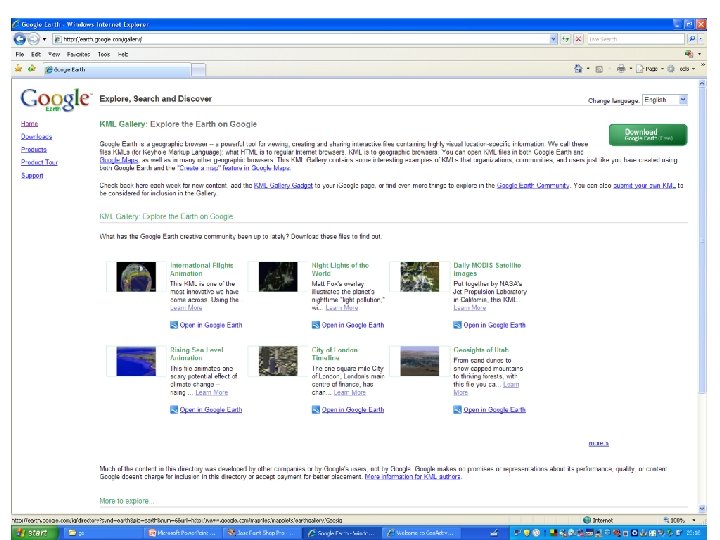Click the Google Earth logo
This screenshot has width=720, height=540.
tap(56, 99)
